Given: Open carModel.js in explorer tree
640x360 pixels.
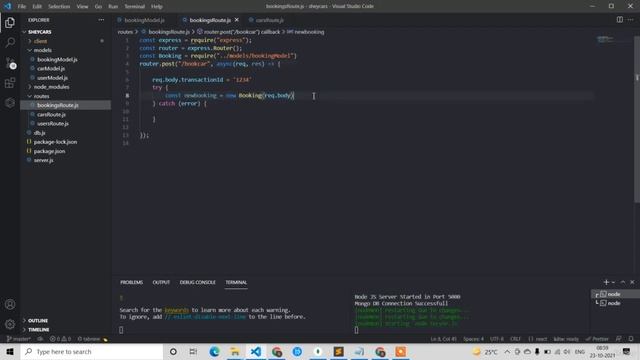Looking at the screenshot, I should click(51, 69).
